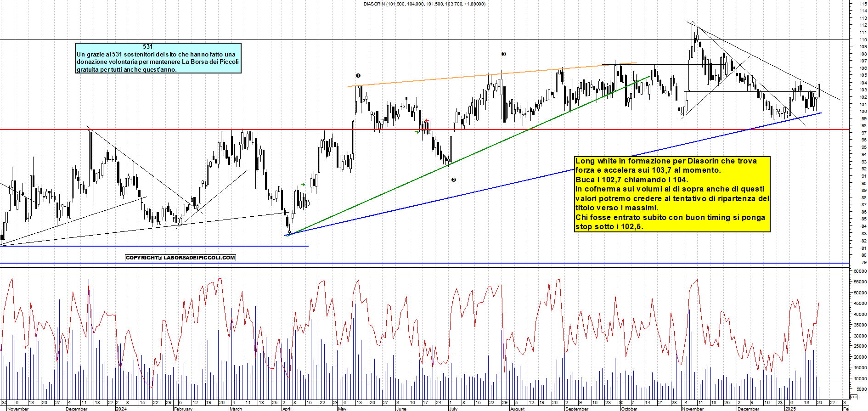Screen dimensions: 868x411
Task: Click the DIASORIN chart title with quotes
Action: pyautogui.click(x=424, y=4)
